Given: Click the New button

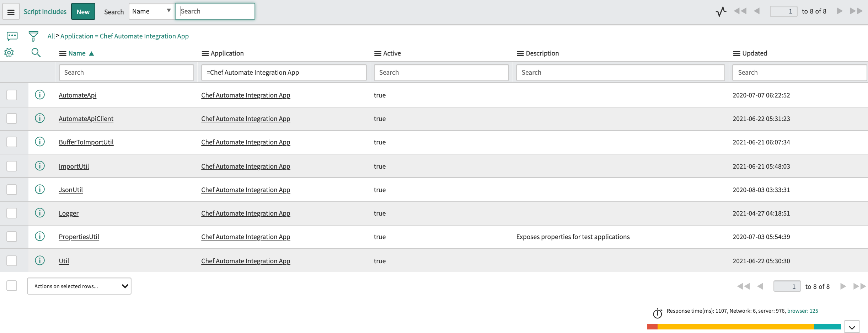Looking at the screenshot, I should pyautogui.click(x=83, y=12).
